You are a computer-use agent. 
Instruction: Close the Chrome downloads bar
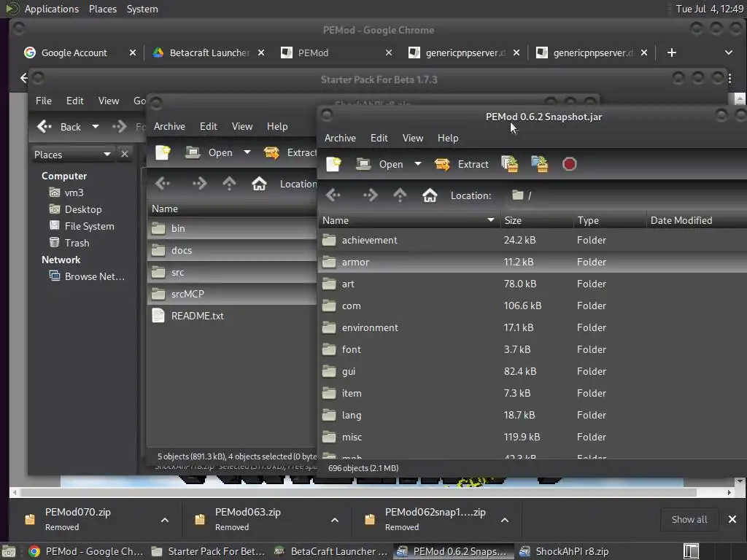[732, 519]
